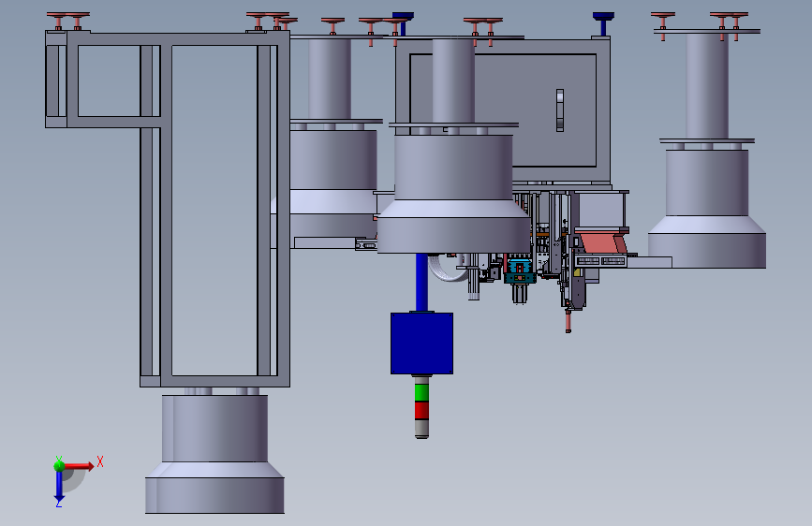Click the blue Z axis arrow of the triad

pos(59,487)
